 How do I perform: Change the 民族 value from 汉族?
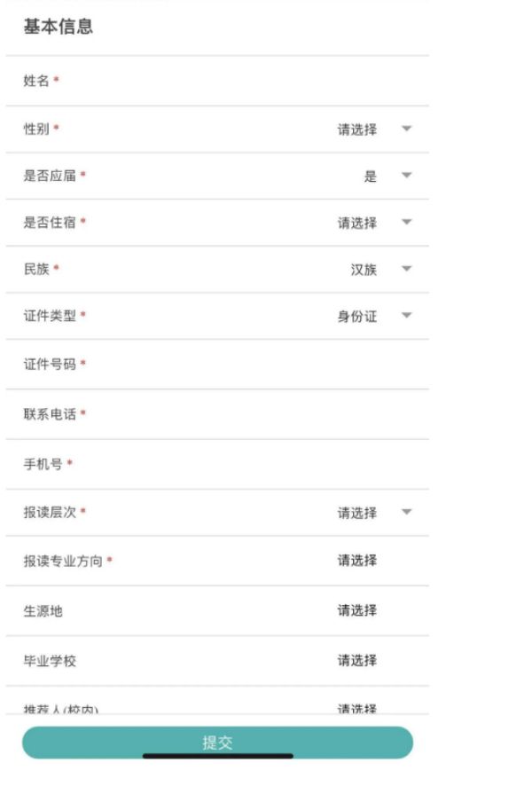[x=364, y=270]
